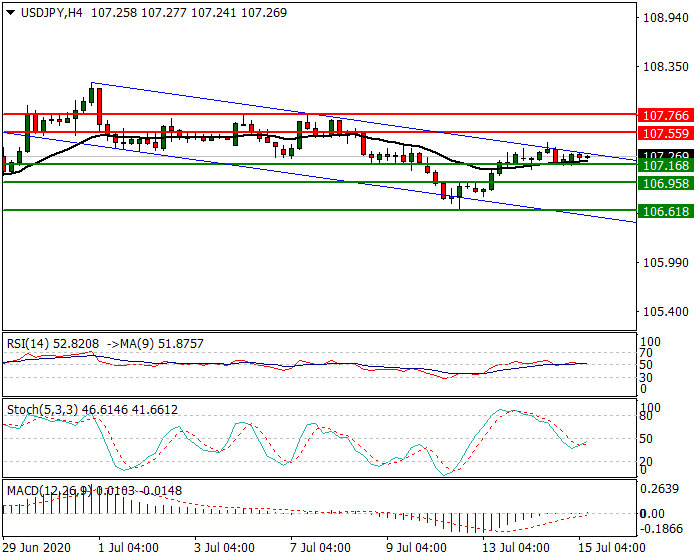Click the 105.990 price scale value
Image resolution: width=700 pixels, height=560 pixels.
666,263
